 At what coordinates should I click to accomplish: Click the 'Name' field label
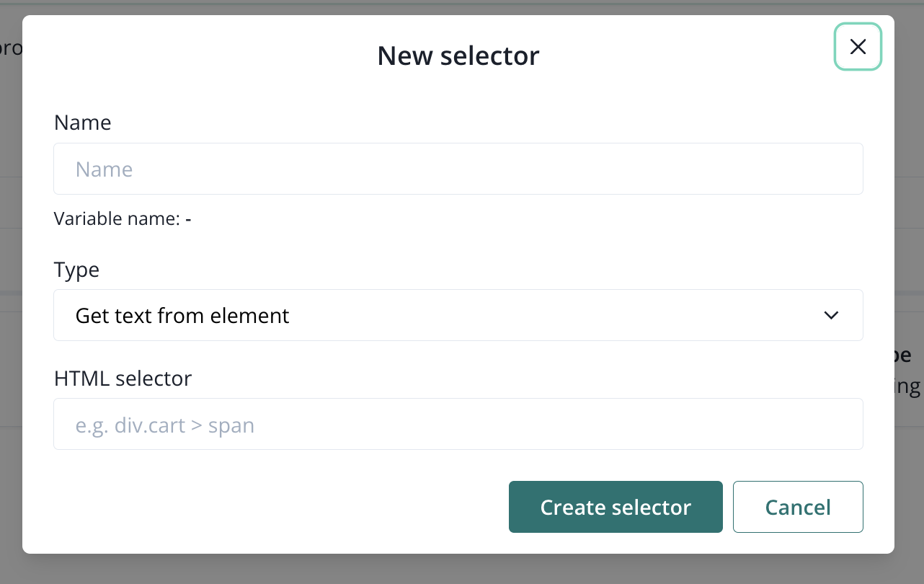(82, 123)
